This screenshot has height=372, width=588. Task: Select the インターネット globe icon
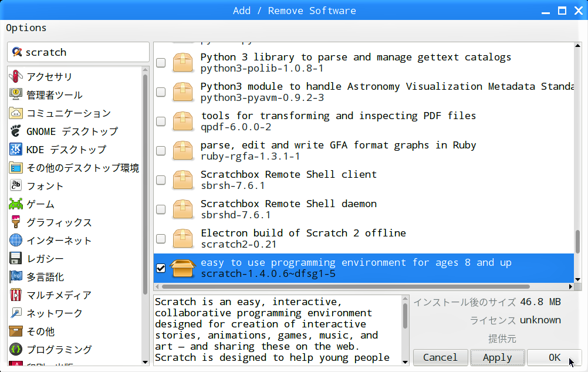(16, 240)
